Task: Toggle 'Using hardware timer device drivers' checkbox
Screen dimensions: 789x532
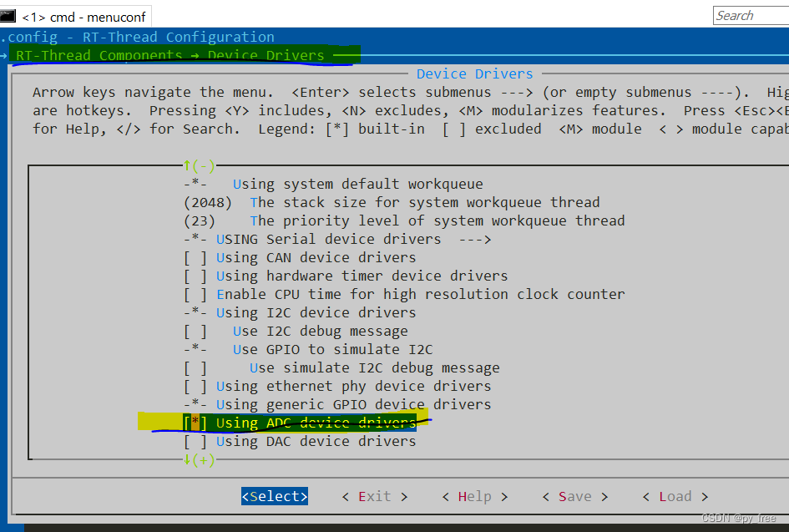Action: pyautogui.click(x=195, y=276)
